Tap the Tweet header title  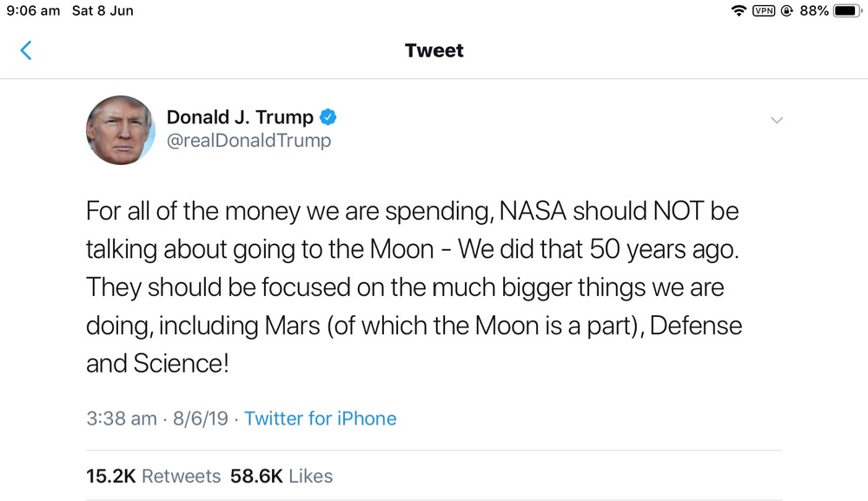(x=434, y=50)
